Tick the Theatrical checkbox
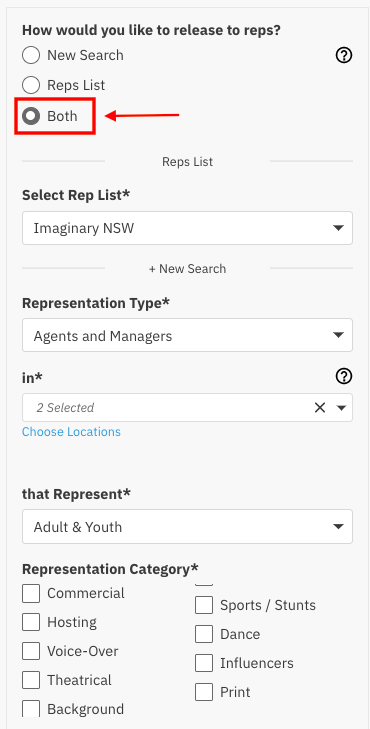Viewport: 370px width, 729px height. coord(31,680)
